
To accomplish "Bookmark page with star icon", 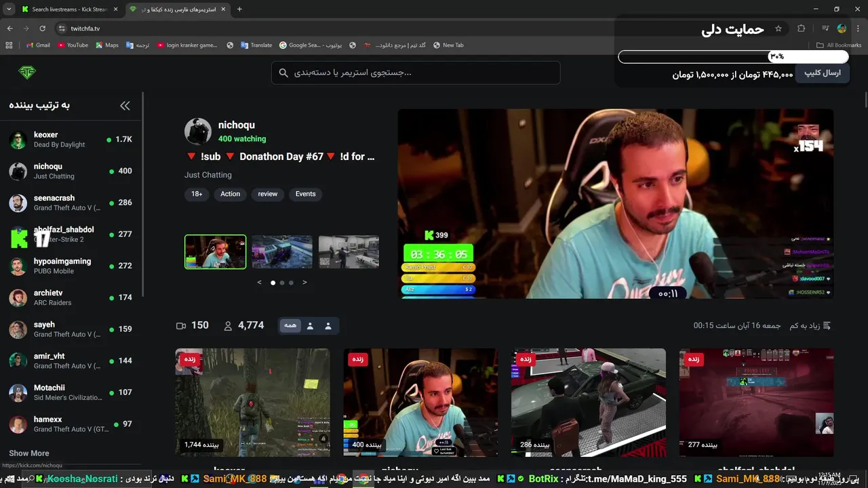I will 778,28.
